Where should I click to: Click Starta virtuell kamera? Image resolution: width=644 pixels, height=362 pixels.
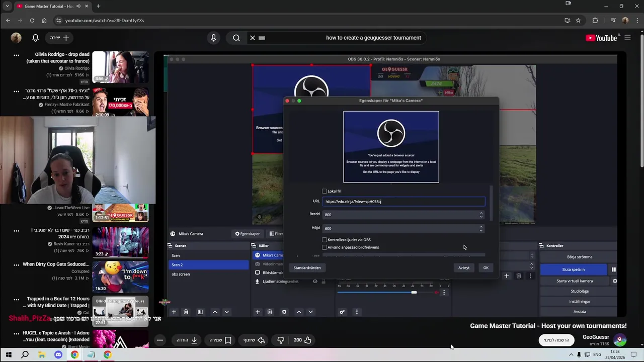pos(575,281)
